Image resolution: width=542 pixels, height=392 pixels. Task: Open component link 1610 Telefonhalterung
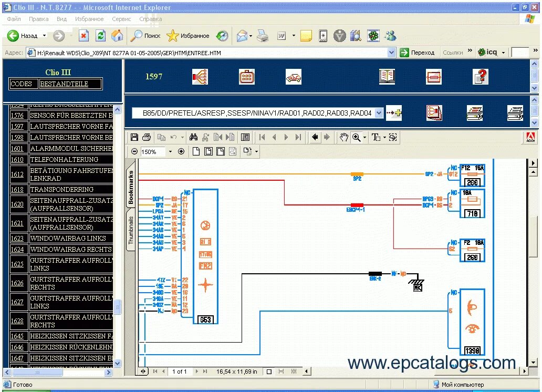(x=17, y=160)
